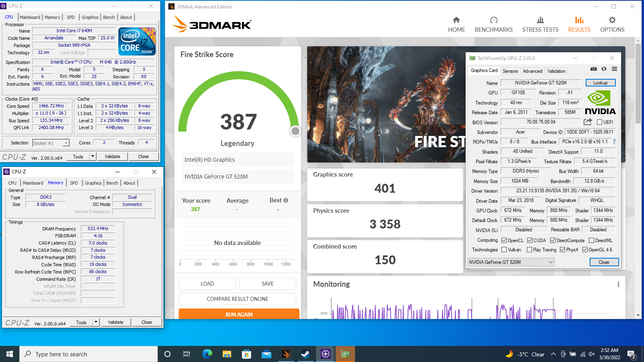
Task: Open Results bar chart icon
Action: pyautogui.click(x=579, y=20)
